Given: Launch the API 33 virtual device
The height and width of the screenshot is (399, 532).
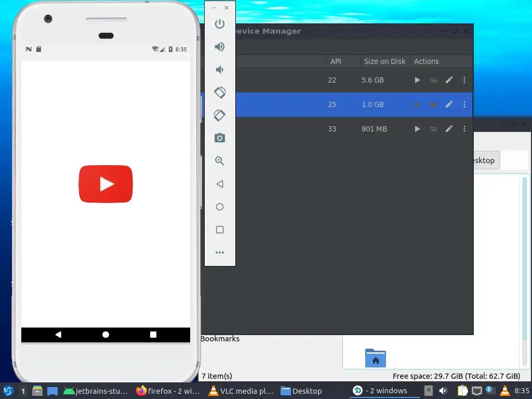Looking at the screenshot, I should (417, 129).
